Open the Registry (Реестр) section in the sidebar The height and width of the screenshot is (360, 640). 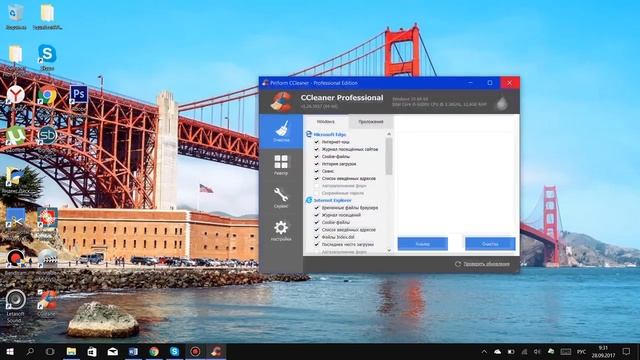coord(281,165)
